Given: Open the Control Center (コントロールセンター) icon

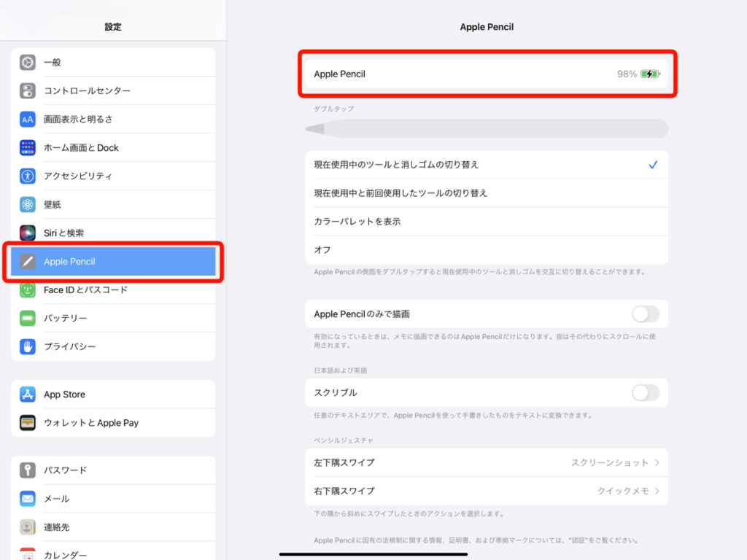Looking at the screenshot, I should pos(28,91).
